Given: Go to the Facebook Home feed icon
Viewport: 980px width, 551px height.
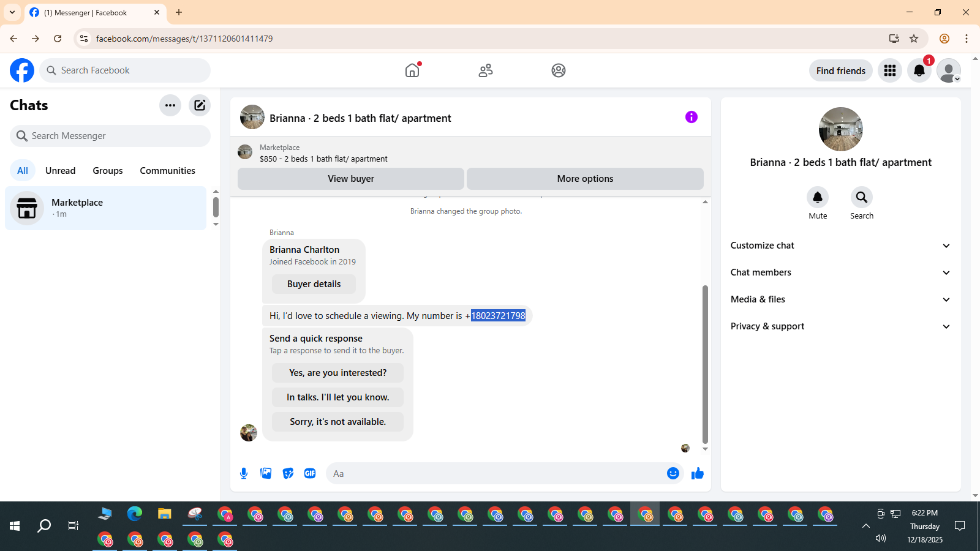Looking at the screenshot, I should coord(412,70).
